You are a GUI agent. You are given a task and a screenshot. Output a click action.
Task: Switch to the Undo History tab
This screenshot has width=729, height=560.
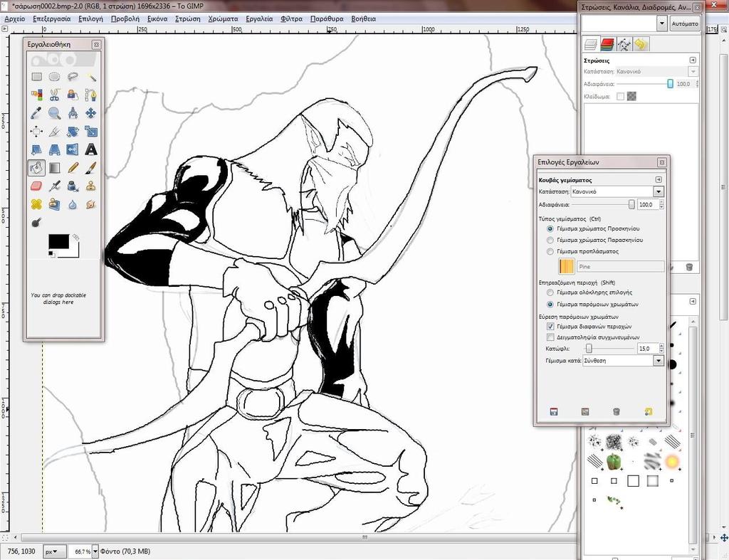641,45
